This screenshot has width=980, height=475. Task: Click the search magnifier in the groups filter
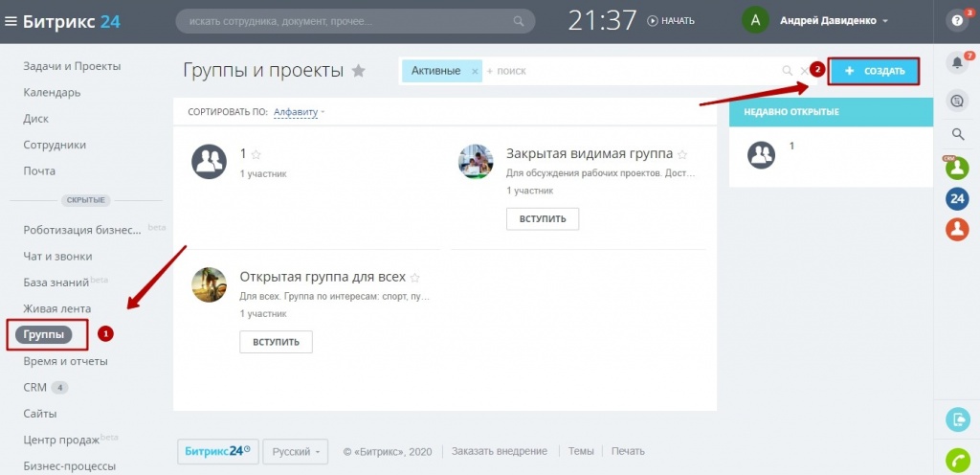[788, 71]
